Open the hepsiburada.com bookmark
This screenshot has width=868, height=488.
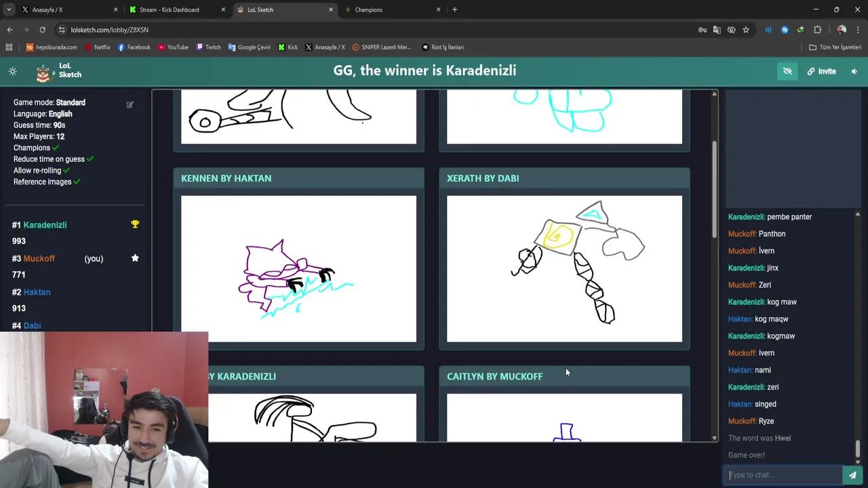(x=52, y=47)
